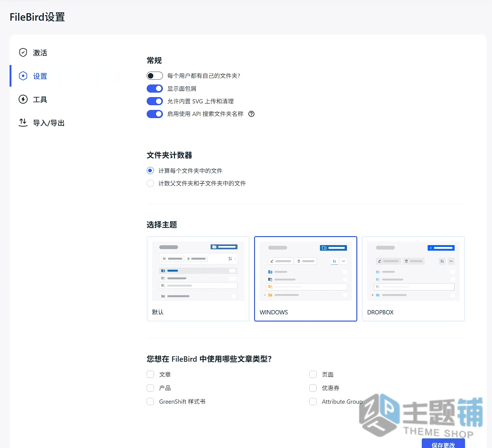Click the hexagon icon beside 设置
Image resolution: width=492 pixels, height=448 pixels.
[23, 76]
